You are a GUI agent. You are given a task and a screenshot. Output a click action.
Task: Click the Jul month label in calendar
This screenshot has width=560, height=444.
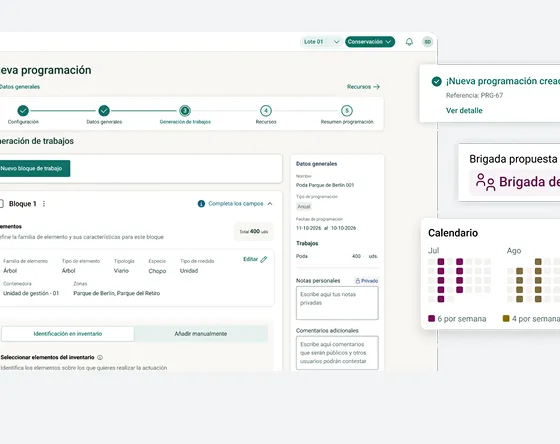[x=433, y=251]
